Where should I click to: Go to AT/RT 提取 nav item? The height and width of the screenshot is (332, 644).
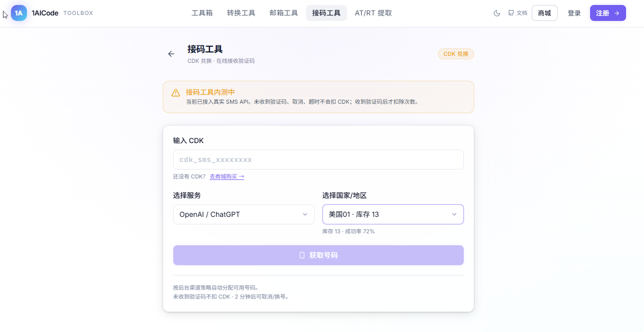373,13
